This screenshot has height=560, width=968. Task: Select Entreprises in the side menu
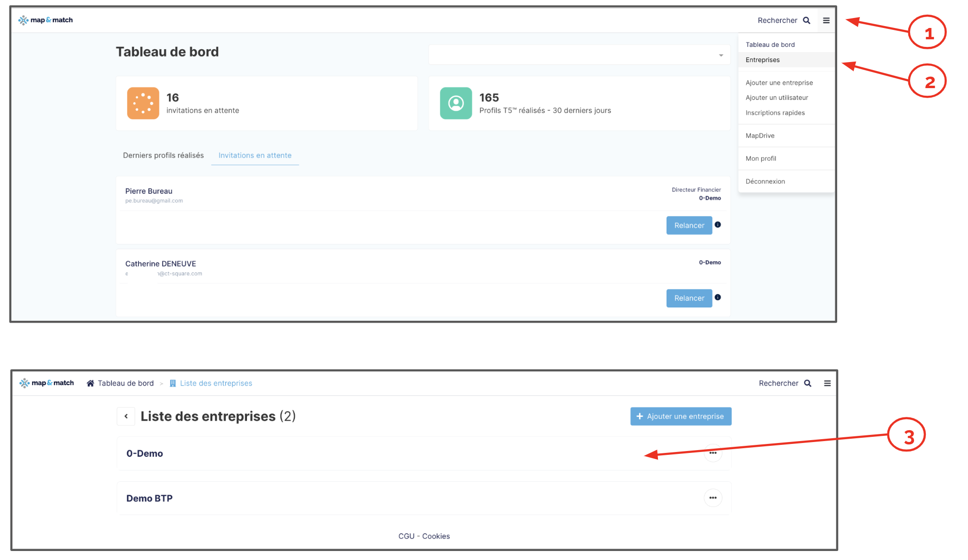(x=762, y=60)
